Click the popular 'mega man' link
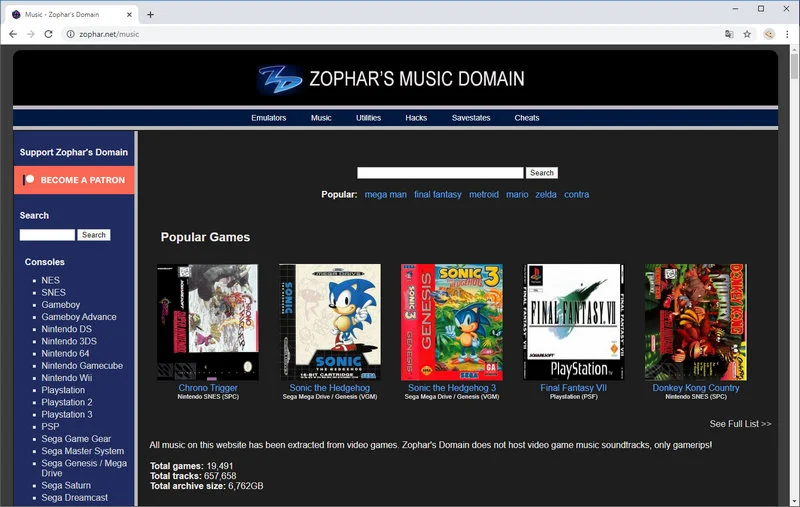 point(386,194)
